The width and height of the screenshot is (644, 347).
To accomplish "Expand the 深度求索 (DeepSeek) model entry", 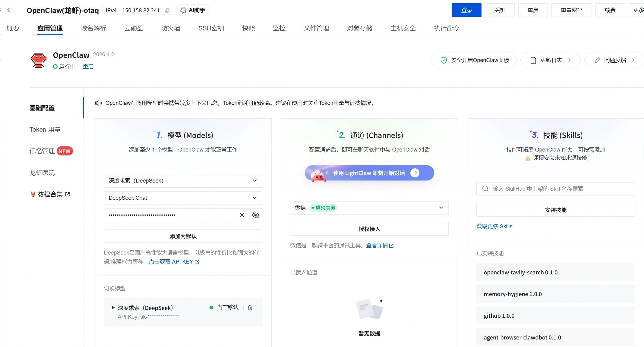I will pos(113,308).
